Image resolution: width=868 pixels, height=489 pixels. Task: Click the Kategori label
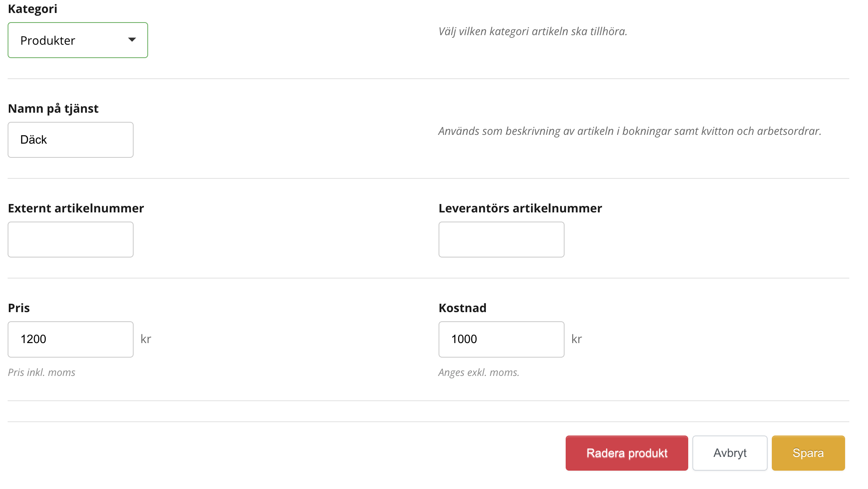click(33, 9)
